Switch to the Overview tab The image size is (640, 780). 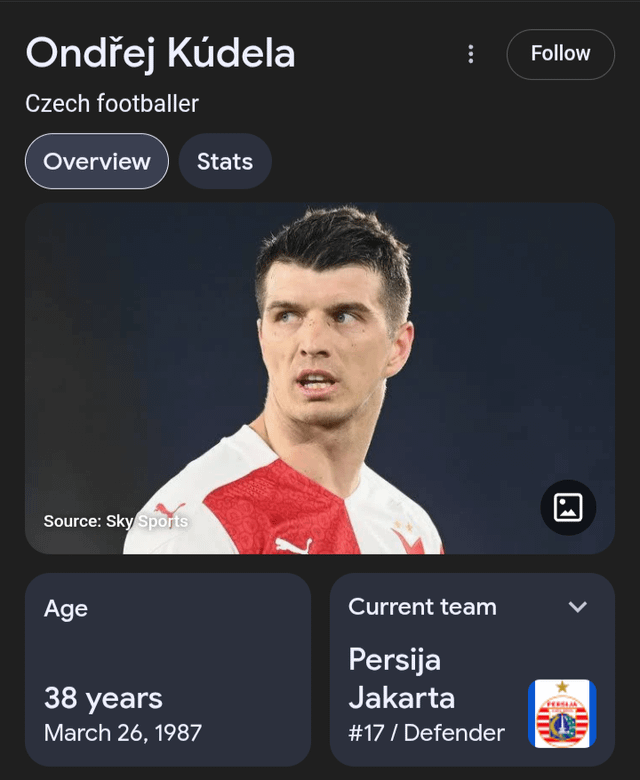tap(97, 161)
